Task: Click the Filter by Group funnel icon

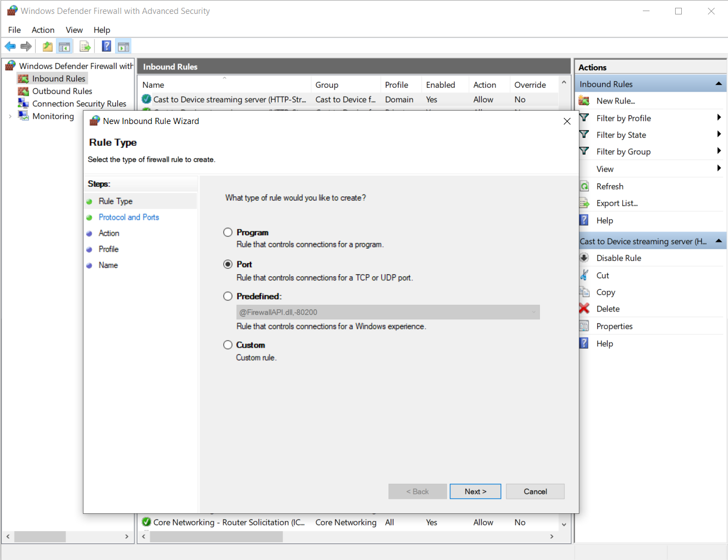Action: pos(584,151)
